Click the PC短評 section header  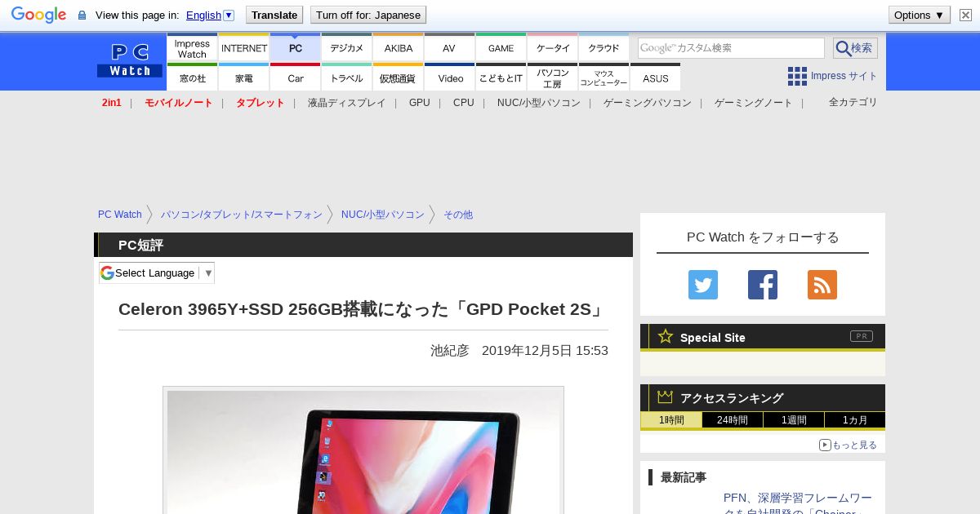point(363,245)
